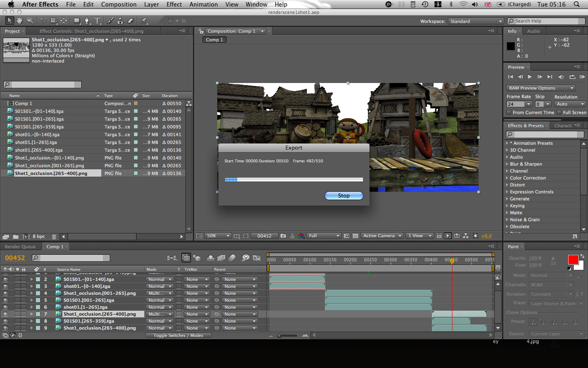Check the Full Screen preview option

pyautogui.click(x=559, y=112)
